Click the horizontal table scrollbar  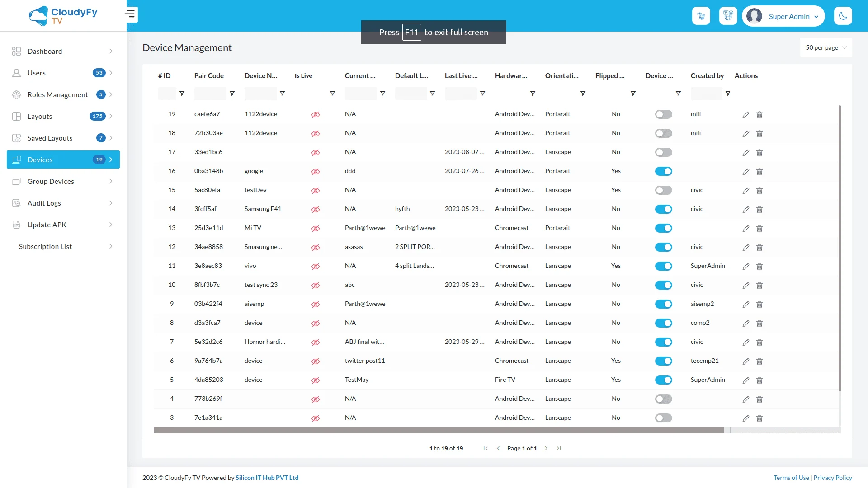coord(439,430)
